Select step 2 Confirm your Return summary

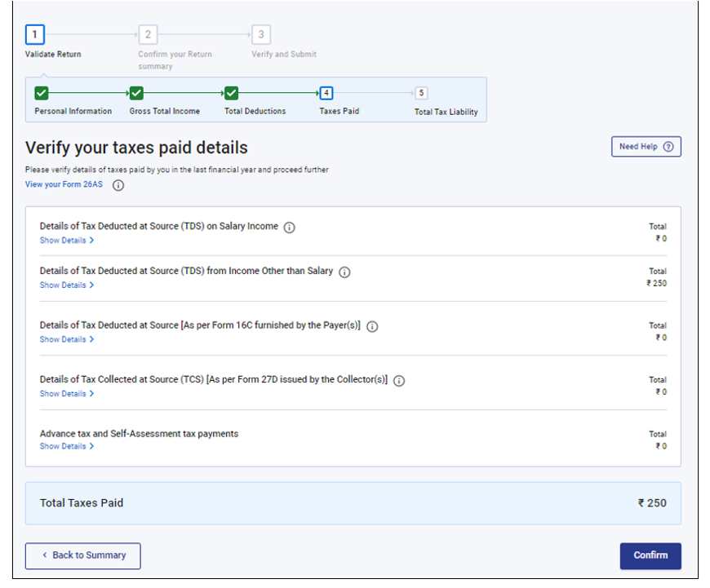[x=148, y=35]
